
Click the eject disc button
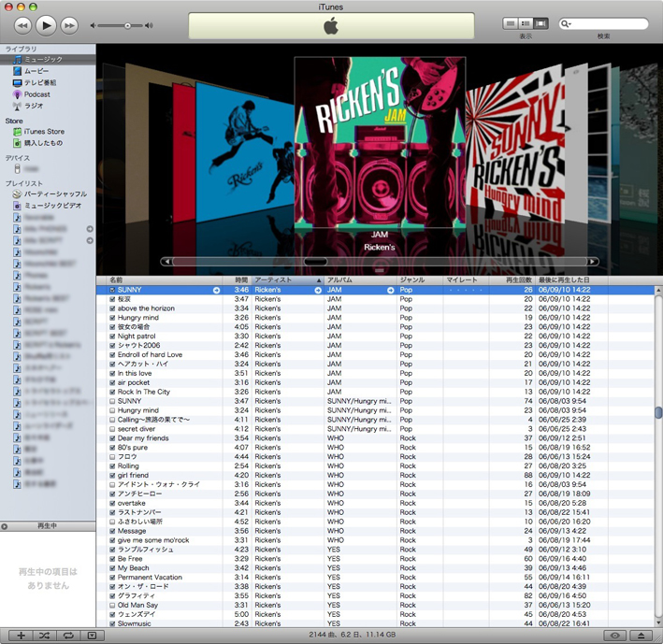[641, 636]
